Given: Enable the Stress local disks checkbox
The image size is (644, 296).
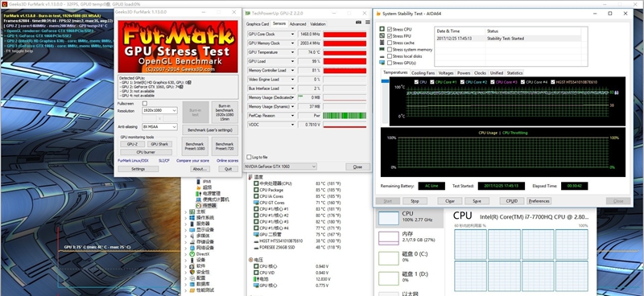Looking at the screenshot, I should click(390, 56).
